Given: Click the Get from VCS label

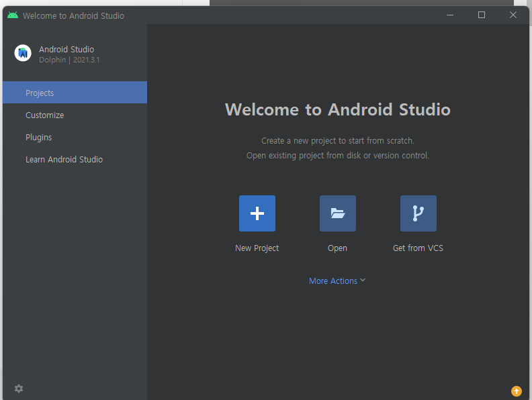Looking at the screenshot, I should pos(418,248).
